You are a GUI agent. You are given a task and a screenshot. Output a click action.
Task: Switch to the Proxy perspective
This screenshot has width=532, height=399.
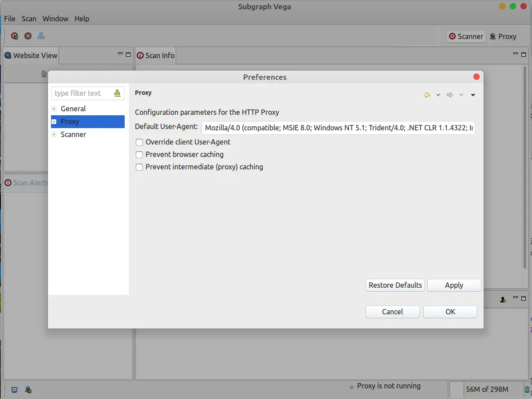(x=503, y=36)
